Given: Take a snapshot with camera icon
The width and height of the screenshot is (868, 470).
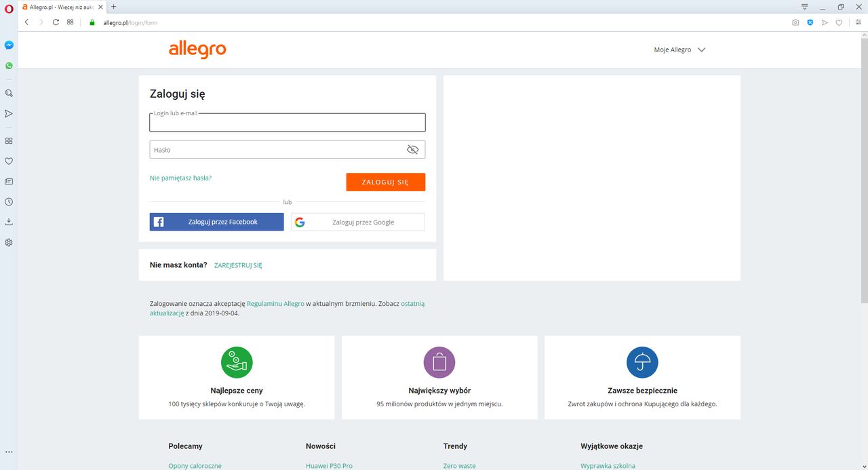Looking at the screenshot, I should pyautogui.click(x=795, y=22).
